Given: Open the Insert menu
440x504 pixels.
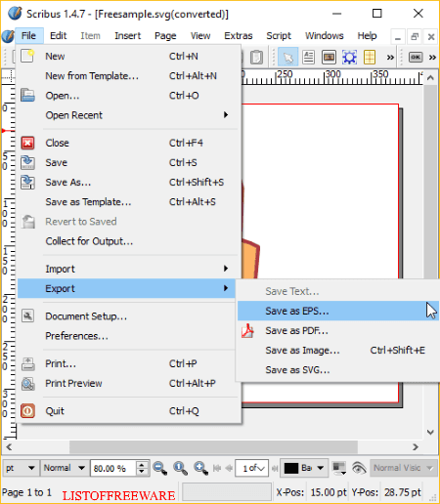Looking at the screenshot, I should pyautogui.click(x=127, y=35).
